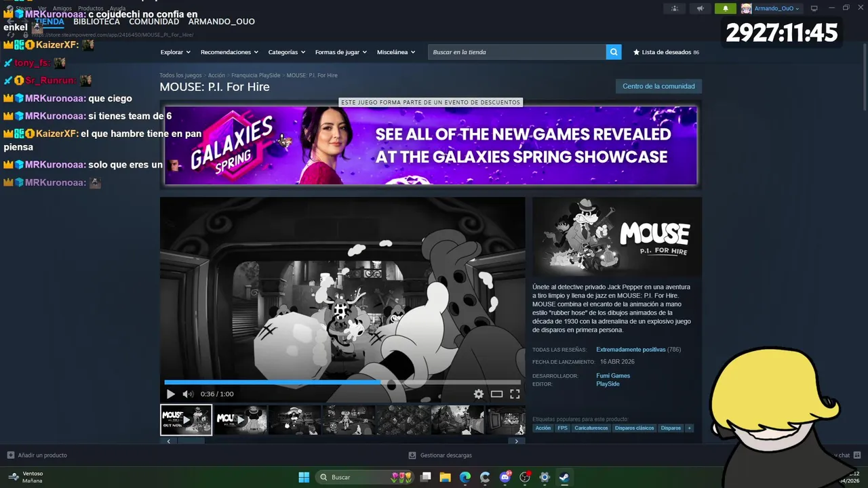This screenshot has height=488, width=868.
Task: Open the announcements megaphone icon
Action: [x=700, y=8]
